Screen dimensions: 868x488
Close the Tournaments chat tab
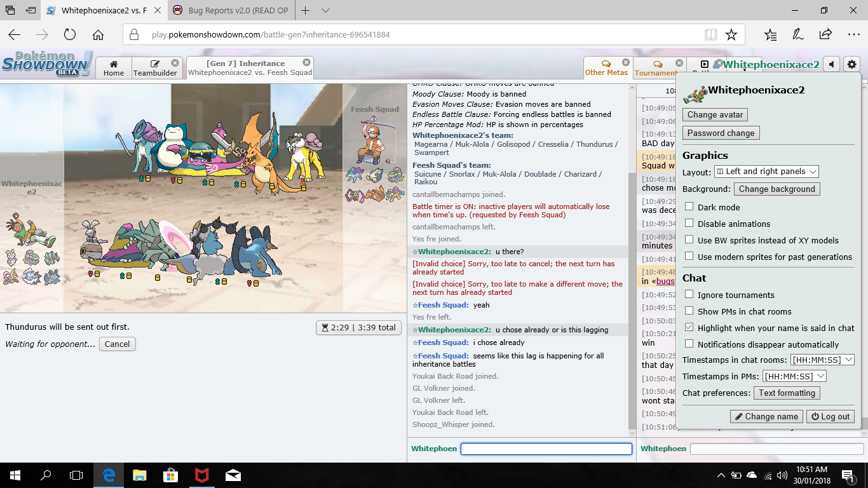679,63
